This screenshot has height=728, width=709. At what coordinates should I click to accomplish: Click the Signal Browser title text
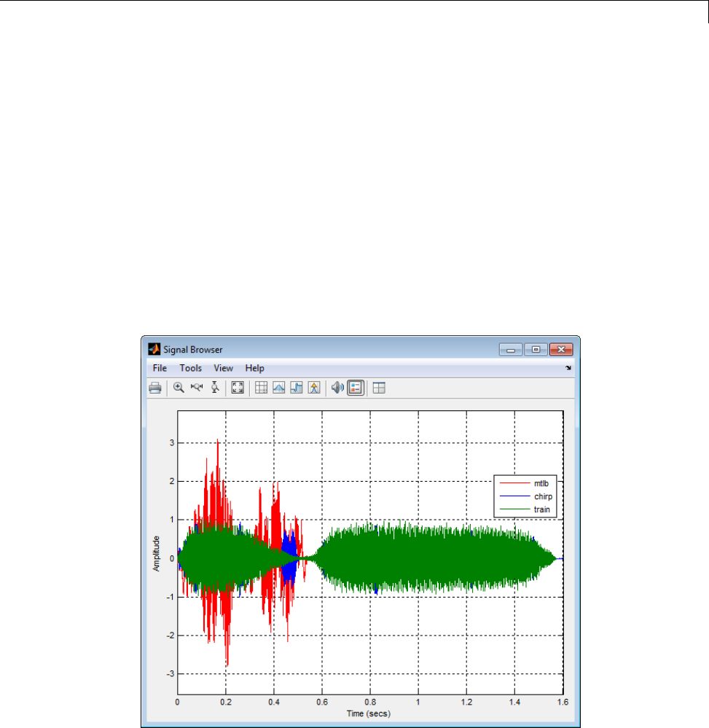192,350
